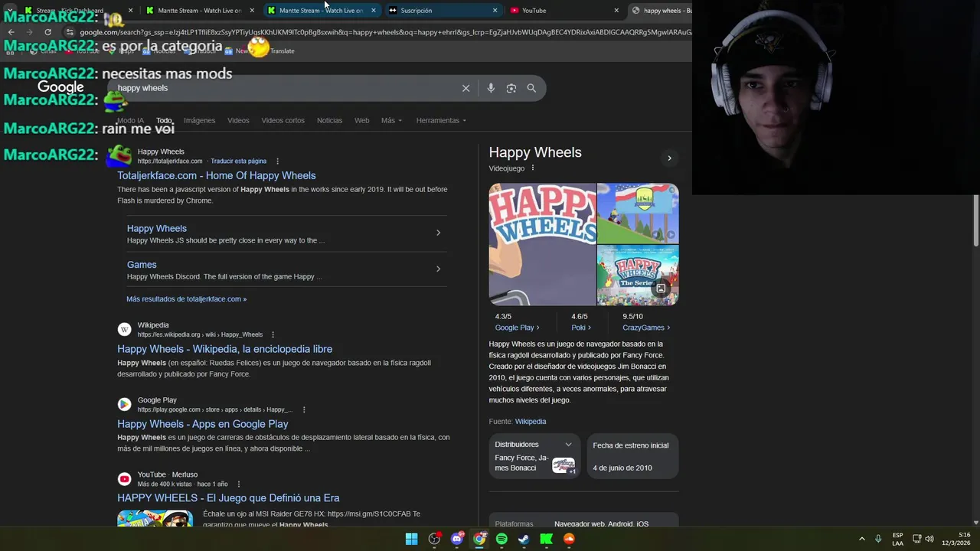Open Kick app from the taskbar
This screenshot has width=980, height=551.
point(546,539)
